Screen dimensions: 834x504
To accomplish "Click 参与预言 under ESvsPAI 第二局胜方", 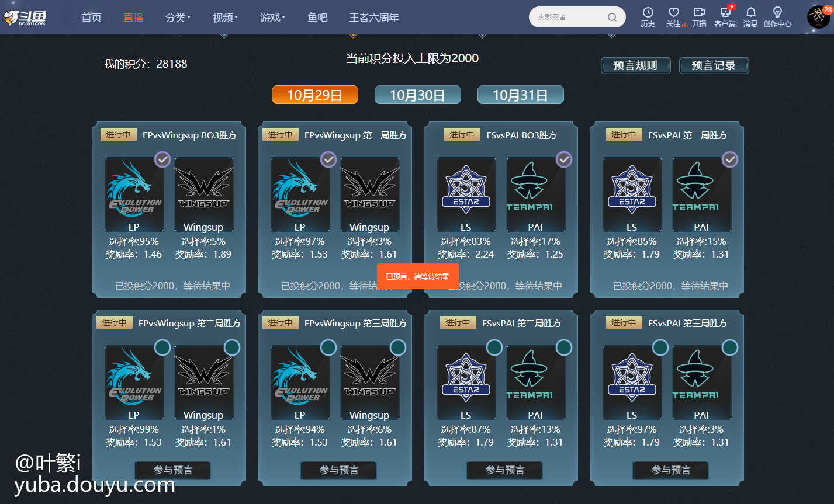I will [x=505, y=470].
